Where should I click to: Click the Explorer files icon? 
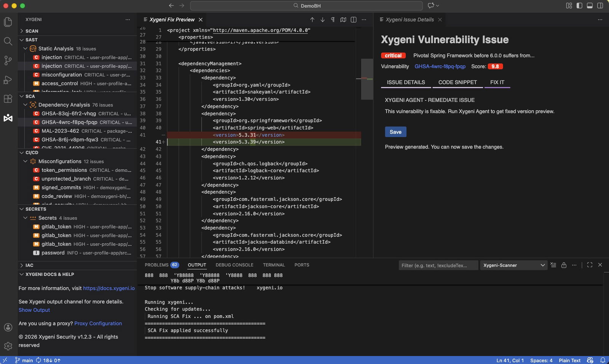click(x=8, y=22)
